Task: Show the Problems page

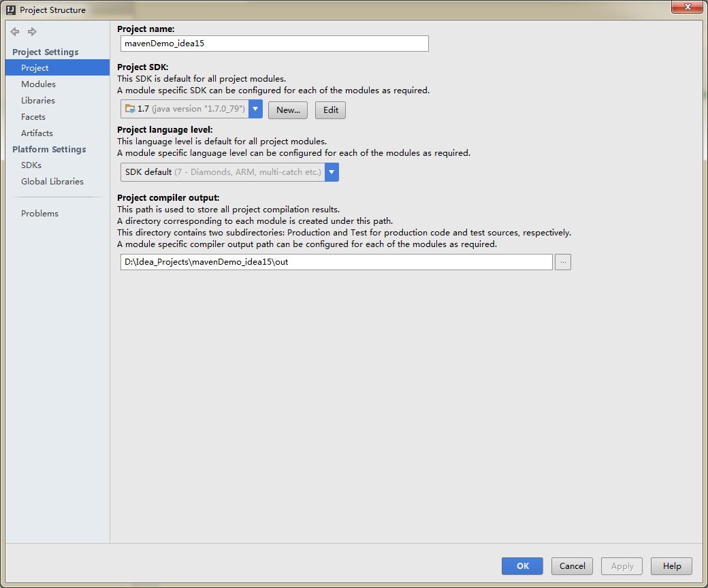Action: [39, 214]
